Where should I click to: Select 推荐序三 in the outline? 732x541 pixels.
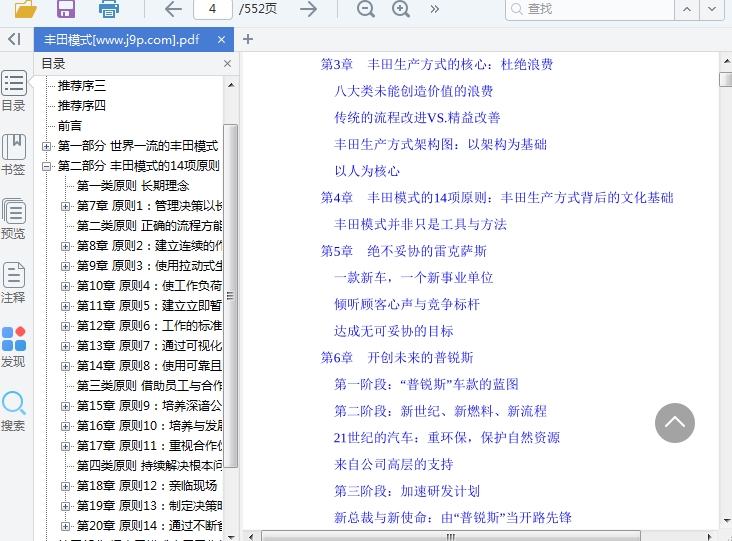(82, 86)
